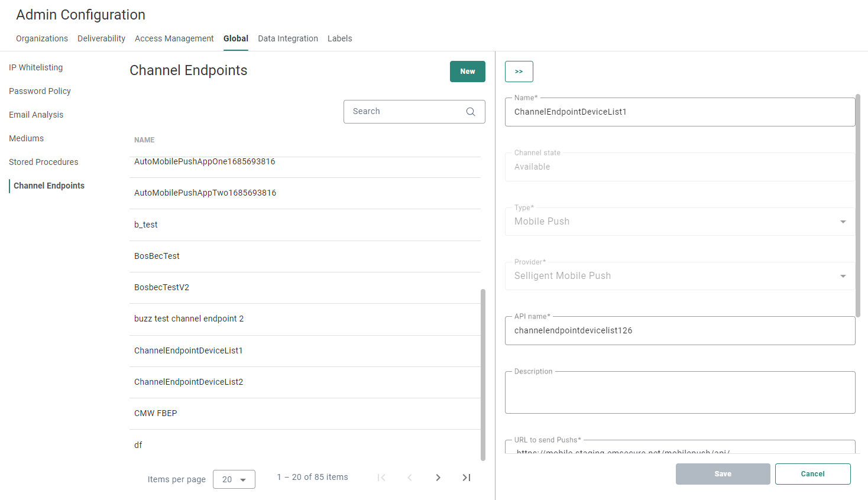The height and width of the screenshot is (500, 868).
Task: Switch to the Organizations tab
Action: click(41, 38)
